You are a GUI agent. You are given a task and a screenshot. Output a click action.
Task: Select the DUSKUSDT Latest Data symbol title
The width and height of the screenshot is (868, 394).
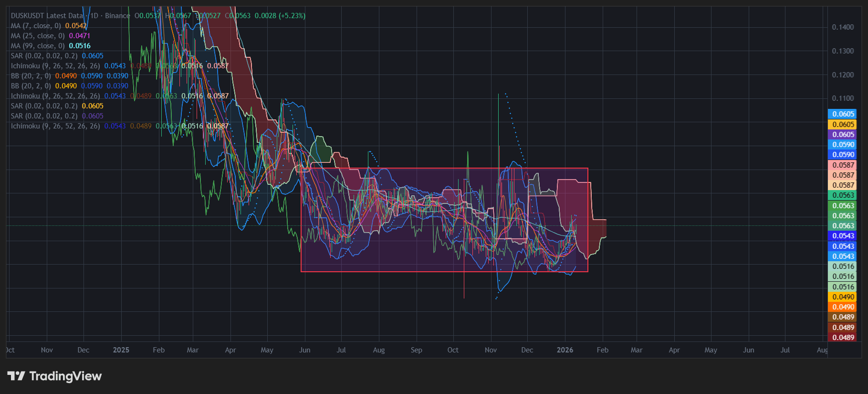pyautogui.click(x=47, y=16)
